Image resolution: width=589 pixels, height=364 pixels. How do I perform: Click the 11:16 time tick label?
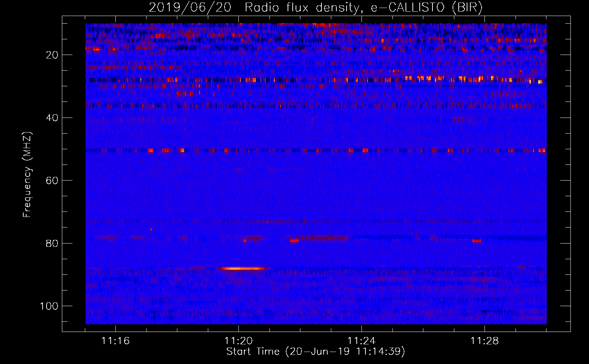(115, 341)
